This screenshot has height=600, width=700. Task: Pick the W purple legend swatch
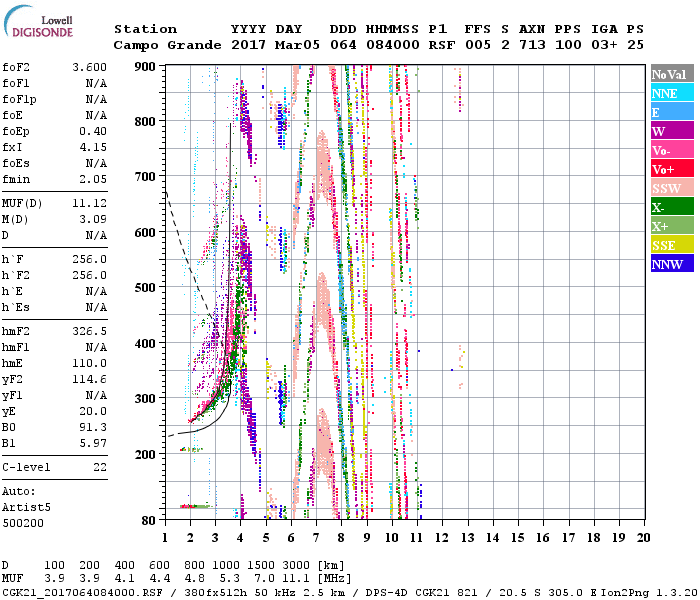point(672,131)
